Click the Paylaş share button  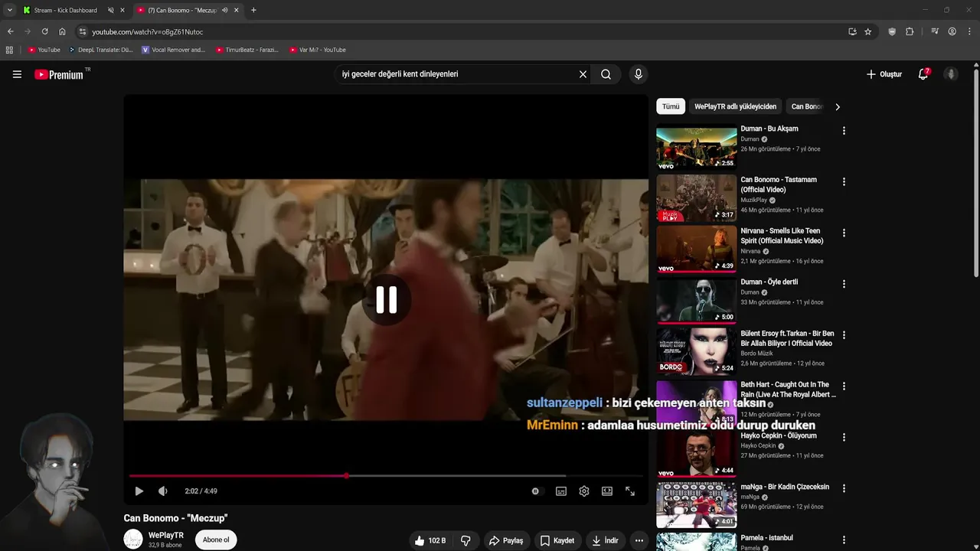(x=506, y=540)
